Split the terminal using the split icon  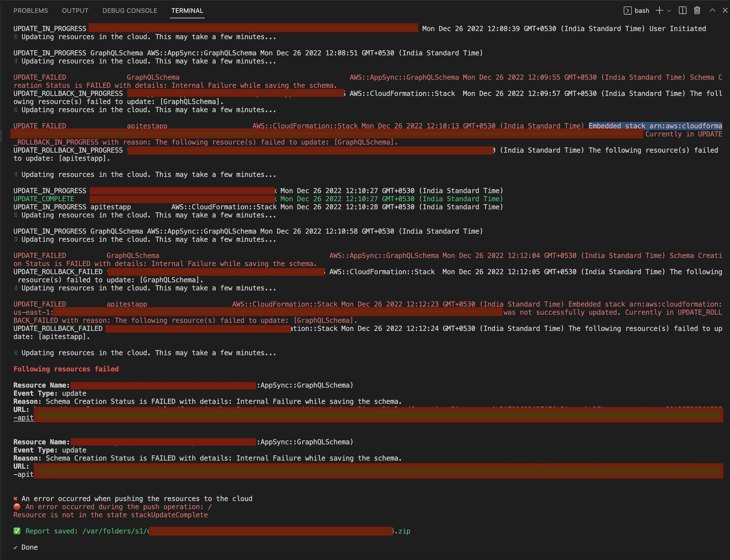(x=682, y=11)
